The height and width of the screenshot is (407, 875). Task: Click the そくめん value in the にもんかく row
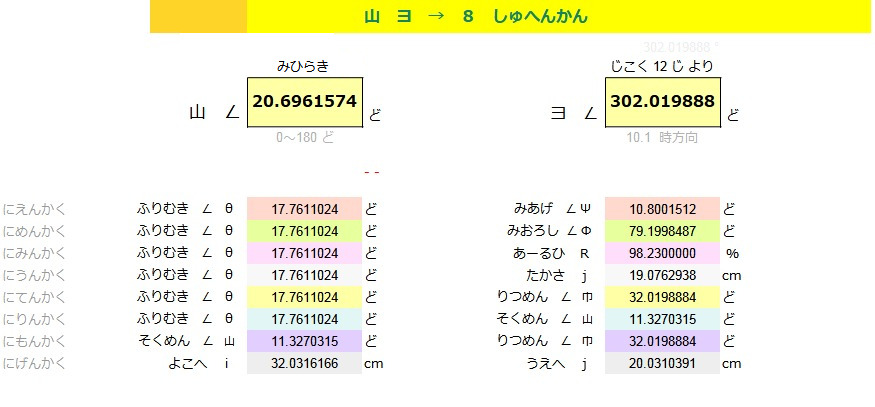click(x=304, y=342)
